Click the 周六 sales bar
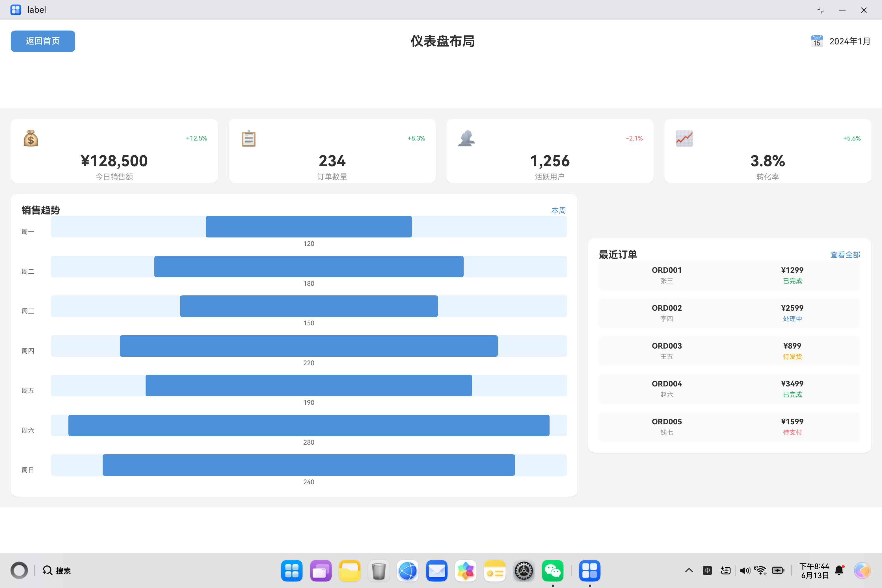Screen dimensions: 882x588 coord(309,425)
